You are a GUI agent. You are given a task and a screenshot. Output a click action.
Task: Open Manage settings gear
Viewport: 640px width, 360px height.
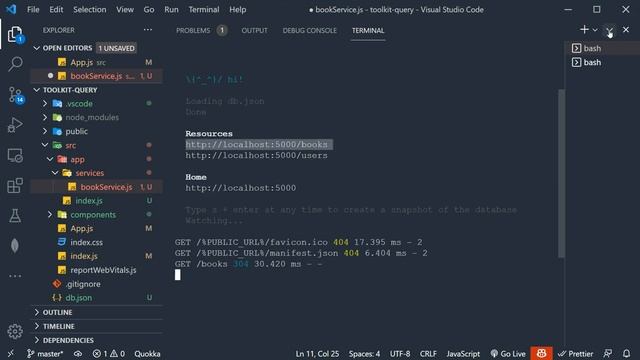pyautogui.click(x=15, y=331)
